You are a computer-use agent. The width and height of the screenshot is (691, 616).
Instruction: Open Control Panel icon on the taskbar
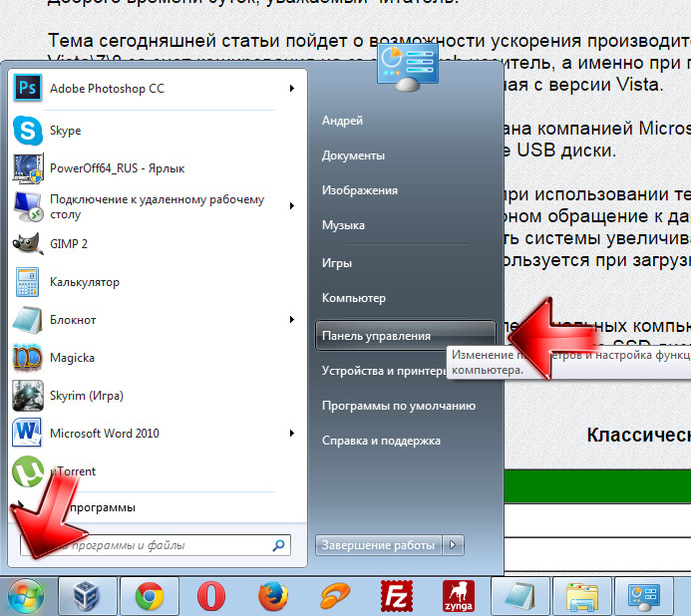644,597
